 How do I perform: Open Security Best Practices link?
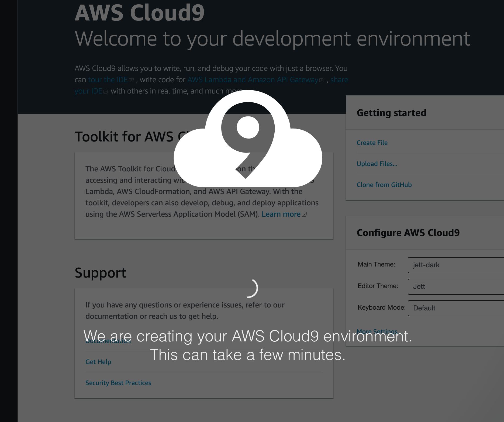point(118,383)
